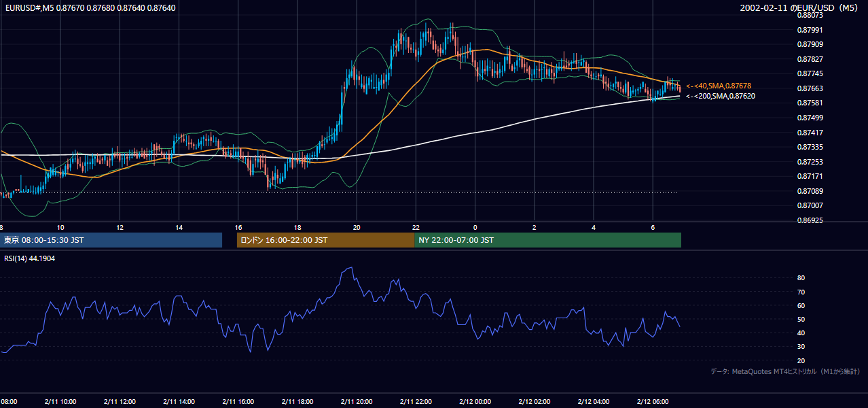This screenshot has width=868, height=408.
Task: Click the bottom date label 2/12 04:00
Action: coord(594,401)
